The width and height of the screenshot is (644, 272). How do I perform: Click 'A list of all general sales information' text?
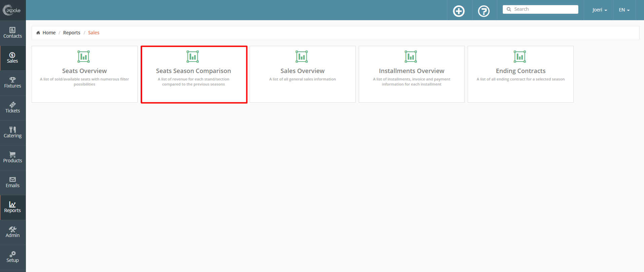pos(302,79)
